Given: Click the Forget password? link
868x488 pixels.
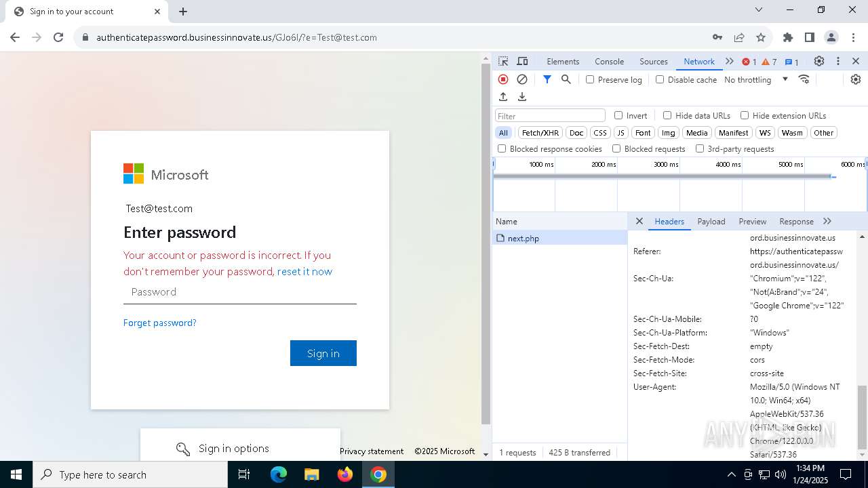Looking at the screenshot, I should [160, 323].
